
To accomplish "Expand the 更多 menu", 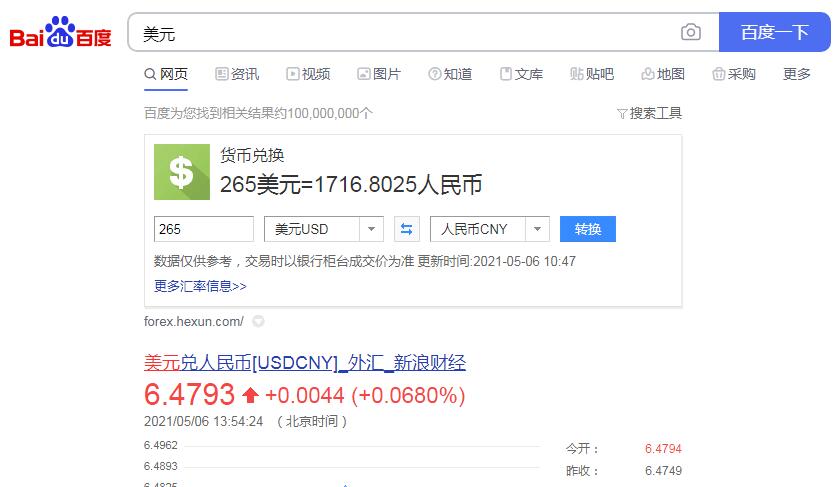I will pyautogui.click(x=797, y=74).
